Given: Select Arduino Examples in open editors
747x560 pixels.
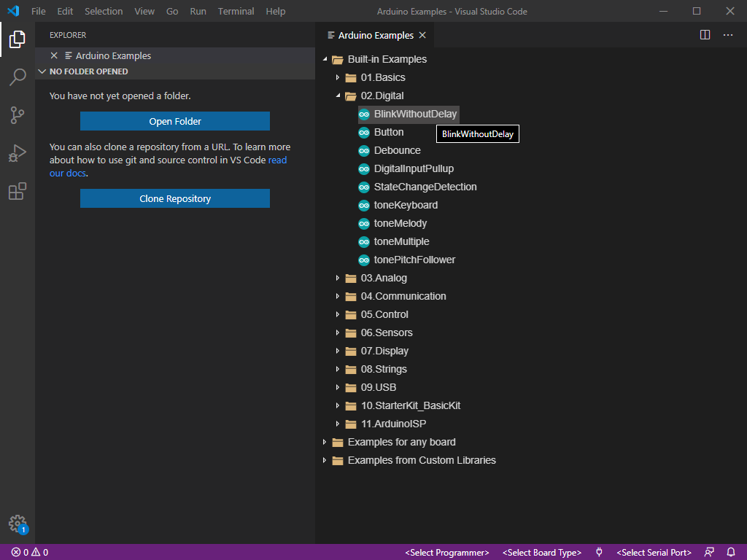Looking at the screenshot, I should [x=175, y=55].
